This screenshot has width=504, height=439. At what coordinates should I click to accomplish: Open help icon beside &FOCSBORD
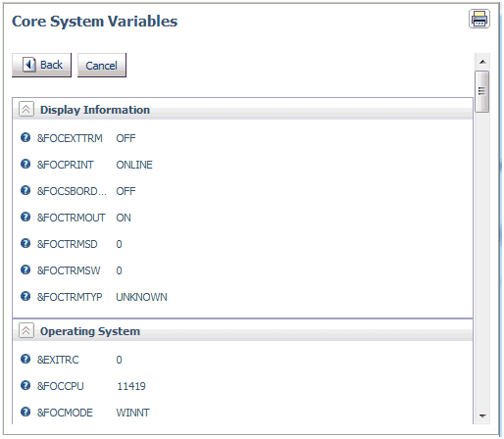tap(25, 190)
